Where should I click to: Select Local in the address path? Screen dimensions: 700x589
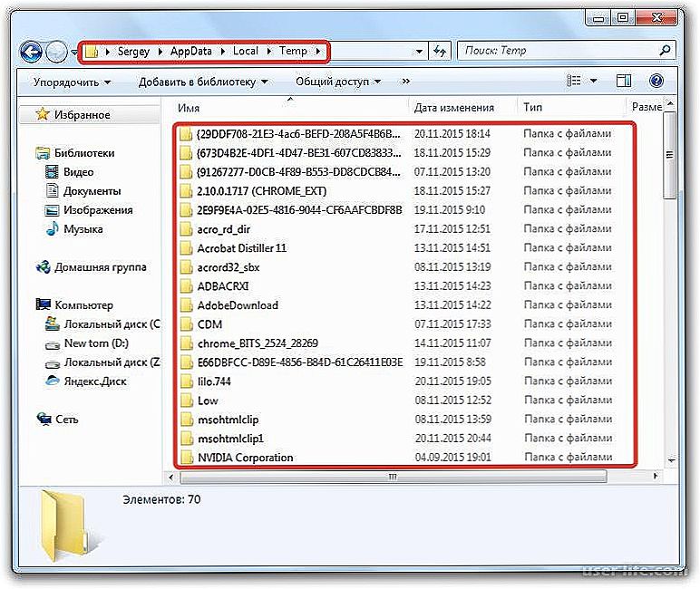point(246,51)
